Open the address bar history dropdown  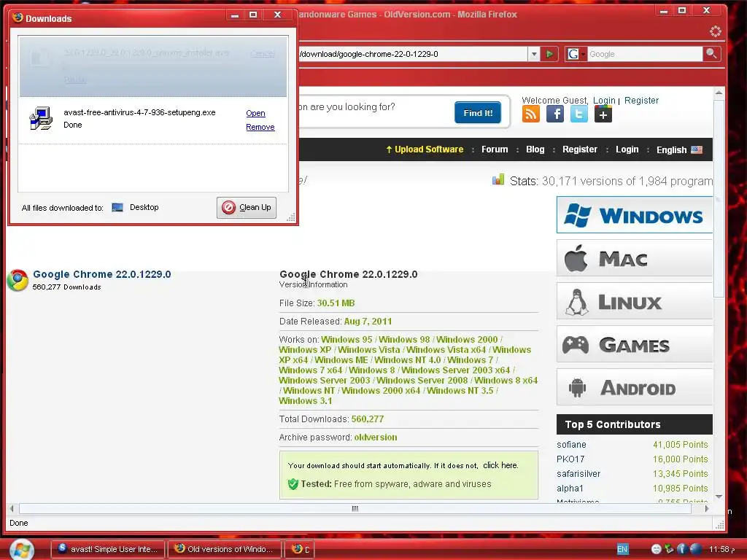coord(534,54)
